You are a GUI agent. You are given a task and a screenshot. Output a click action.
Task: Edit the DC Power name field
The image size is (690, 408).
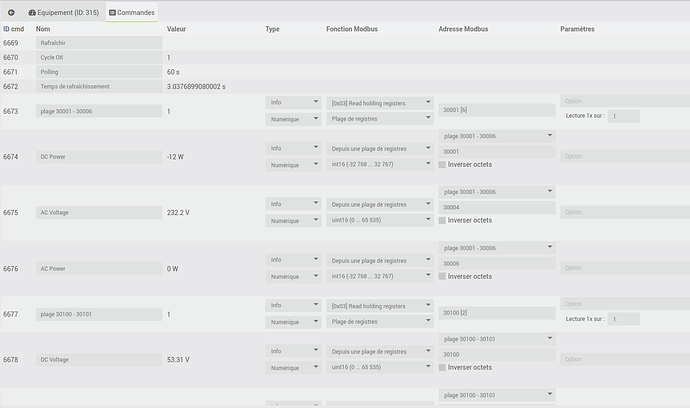coord(99,157)
